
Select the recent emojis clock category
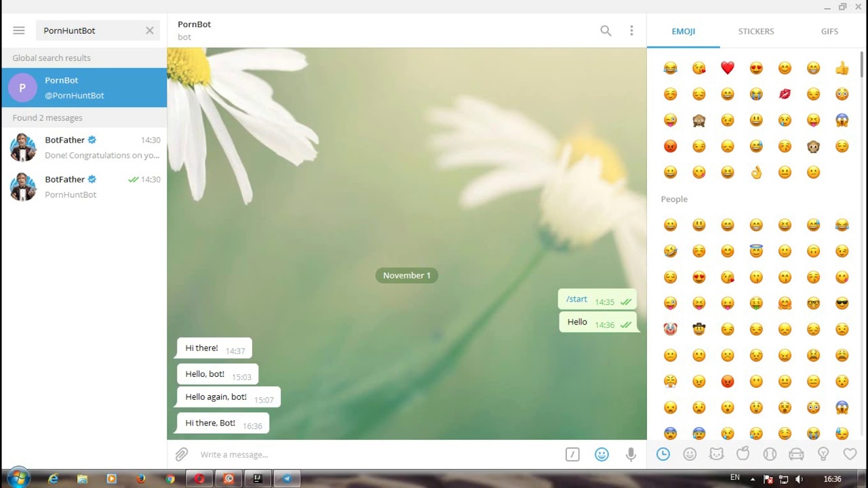(663, 455)
